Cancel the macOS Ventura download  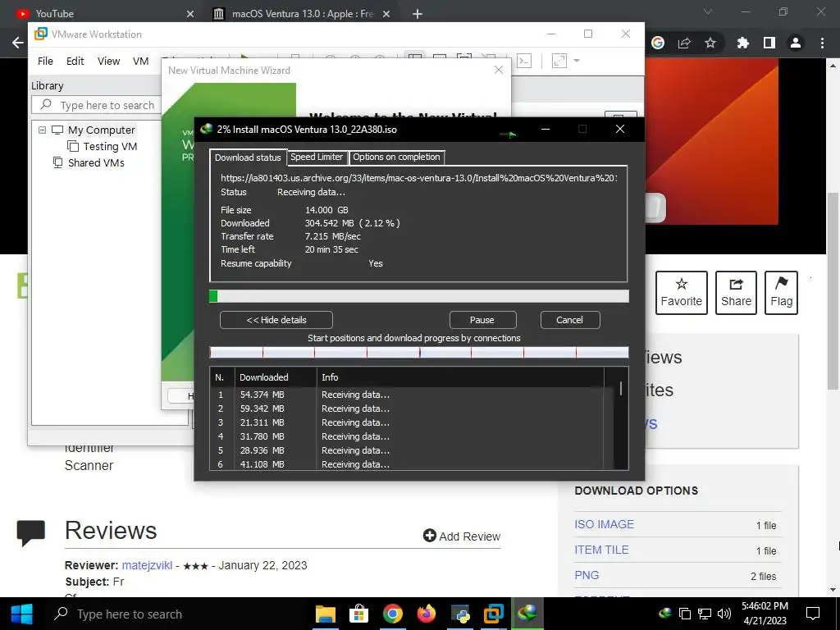pos(569,320)
